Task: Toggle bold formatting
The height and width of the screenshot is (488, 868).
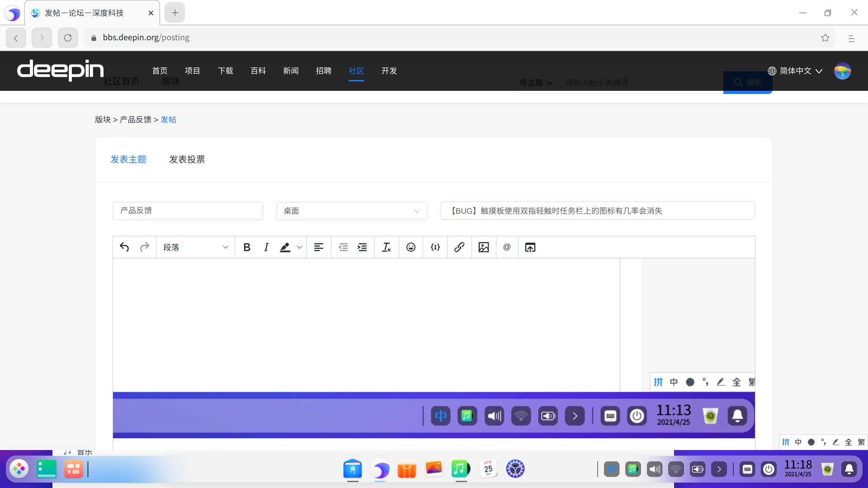Action: [247, 247]
